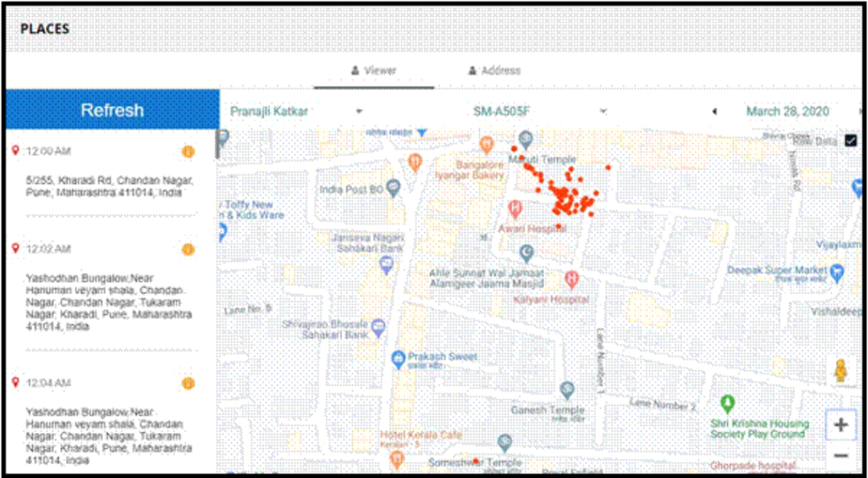Image resolution: width=868 pixels, height=478 pixels.
Task: Click the 12:04 AM timestamp
Action: 48,383
